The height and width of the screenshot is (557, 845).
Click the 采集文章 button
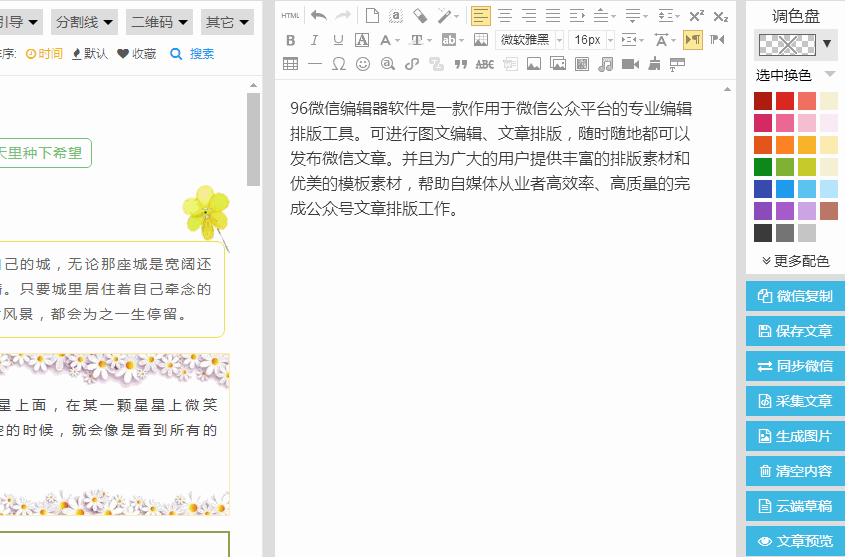[795, 401]
